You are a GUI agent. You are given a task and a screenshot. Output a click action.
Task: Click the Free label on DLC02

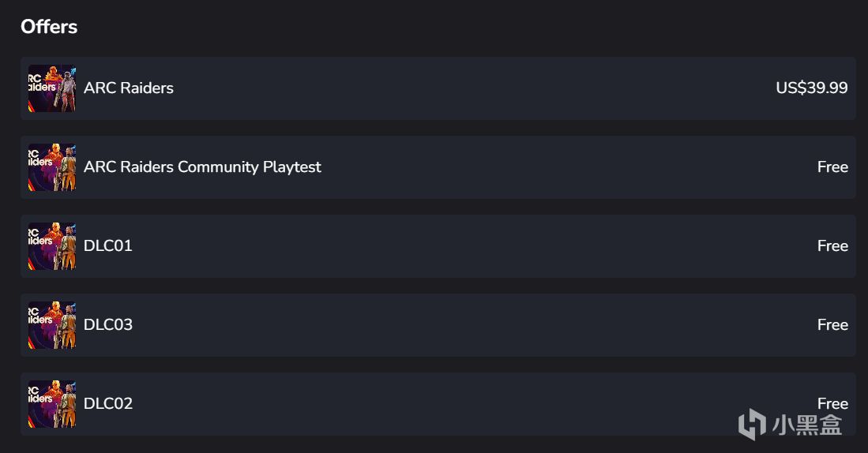[832, 404]
